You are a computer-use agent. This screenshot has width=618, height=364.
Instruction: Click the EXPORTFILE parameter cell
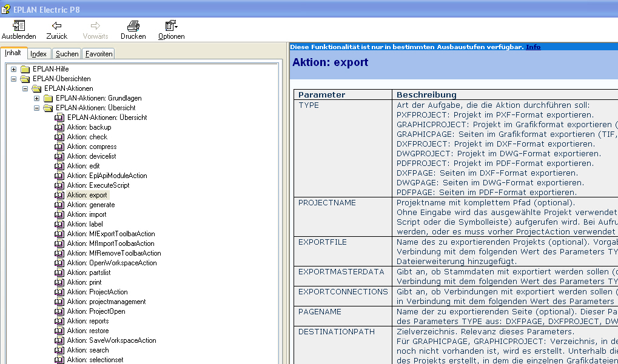343,251
